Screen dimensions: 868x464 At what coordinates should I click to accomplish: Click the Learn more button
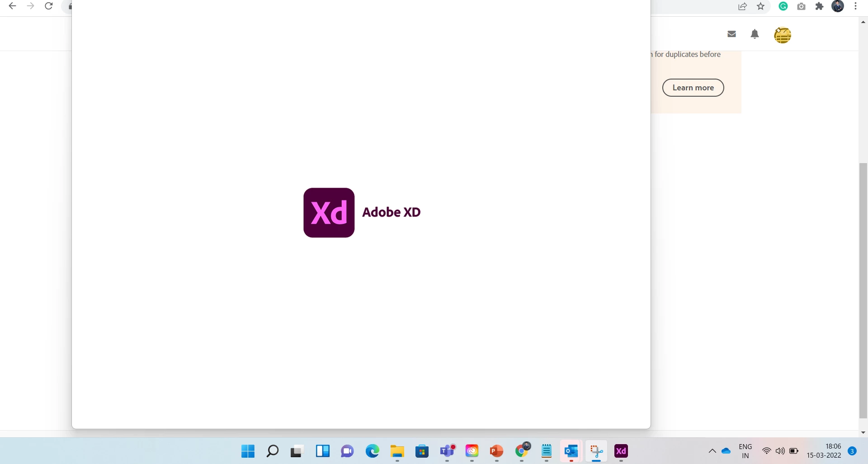click(693, 88)
